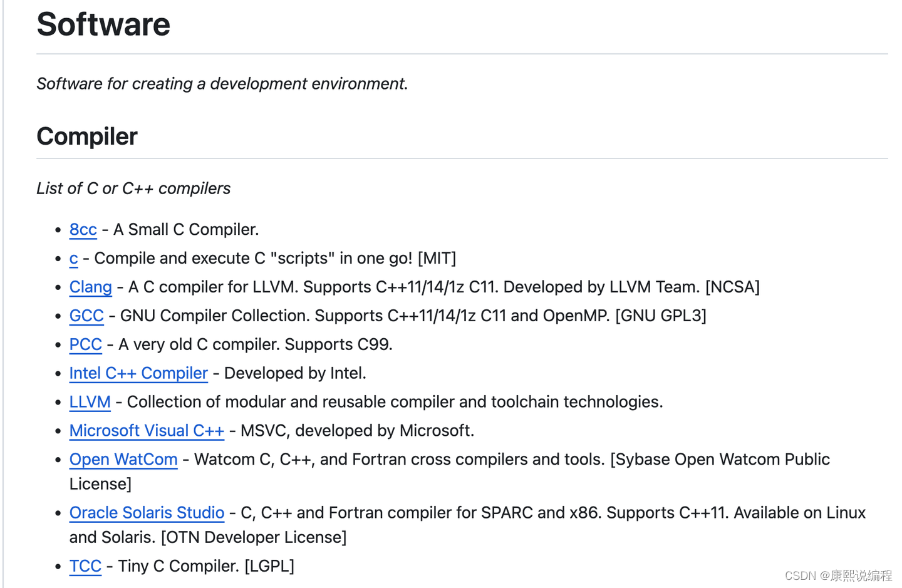The image size is (902, 588).
Task: Click 'Software for creating a development environment.' text
Action: point(222,84)
